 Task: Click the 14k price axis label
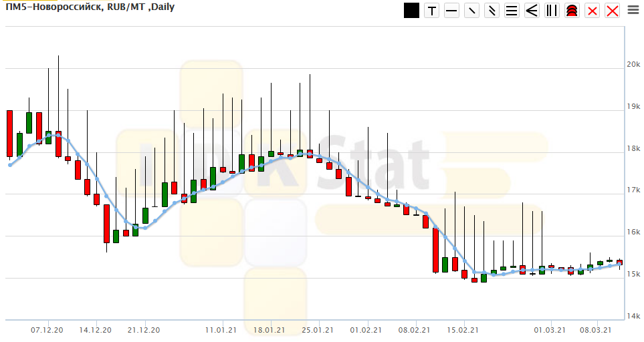click(633, 317)
